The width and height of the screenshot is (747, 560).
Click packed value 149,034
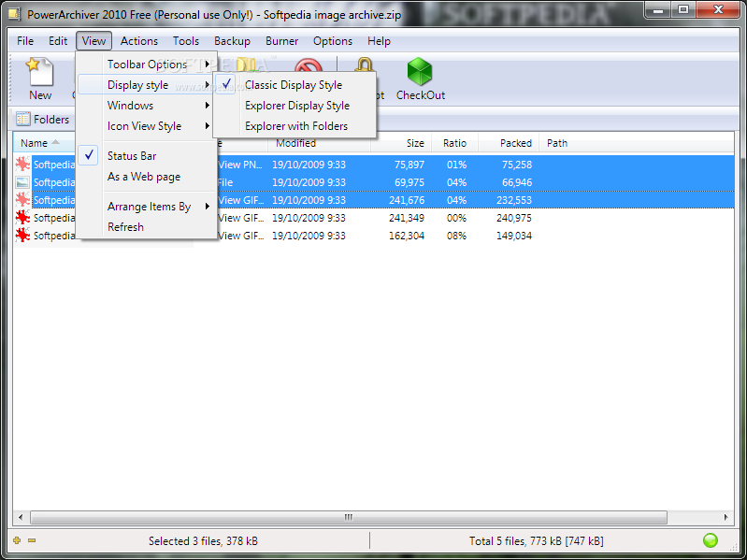pos(514,236)
